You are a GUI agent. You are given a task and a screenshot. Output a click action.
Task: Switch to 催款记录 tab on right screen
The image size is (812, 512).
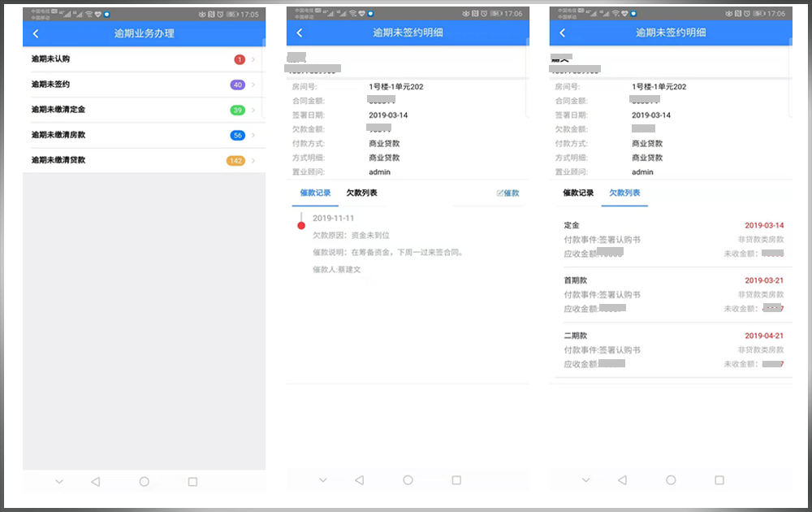pyautogui.click(x=578, y=193)
